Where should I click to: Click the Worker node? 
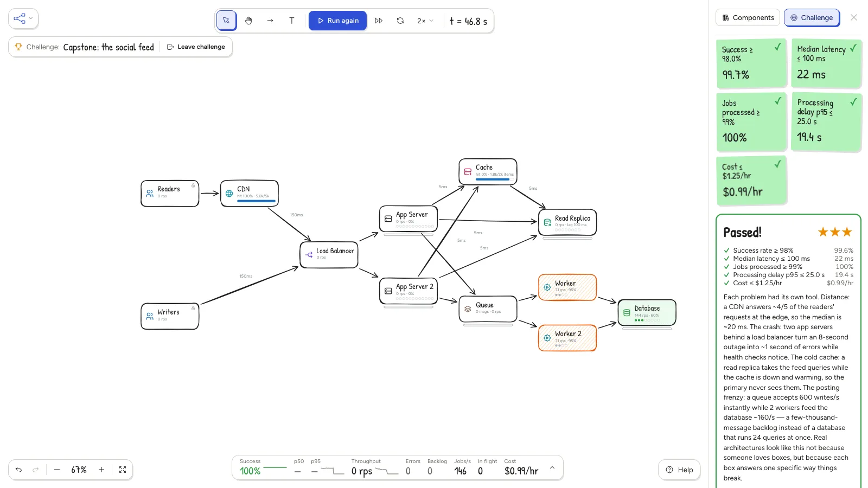pyautogui.click(x=567, y=287)
